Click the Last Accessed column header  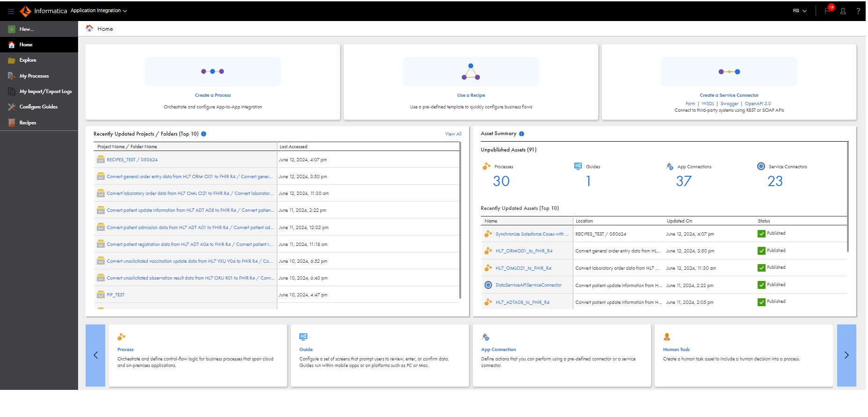369,147
